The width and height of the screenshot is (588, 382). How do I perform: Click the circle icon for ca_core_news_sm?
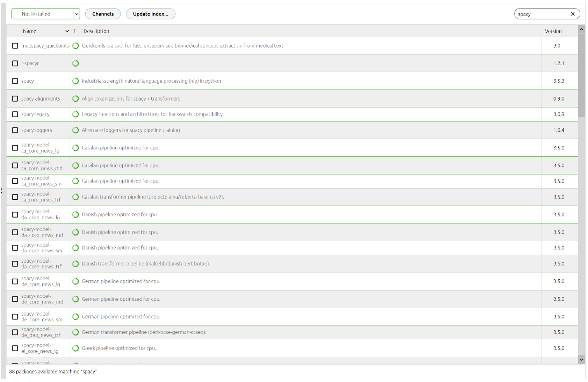coord(76,181)
